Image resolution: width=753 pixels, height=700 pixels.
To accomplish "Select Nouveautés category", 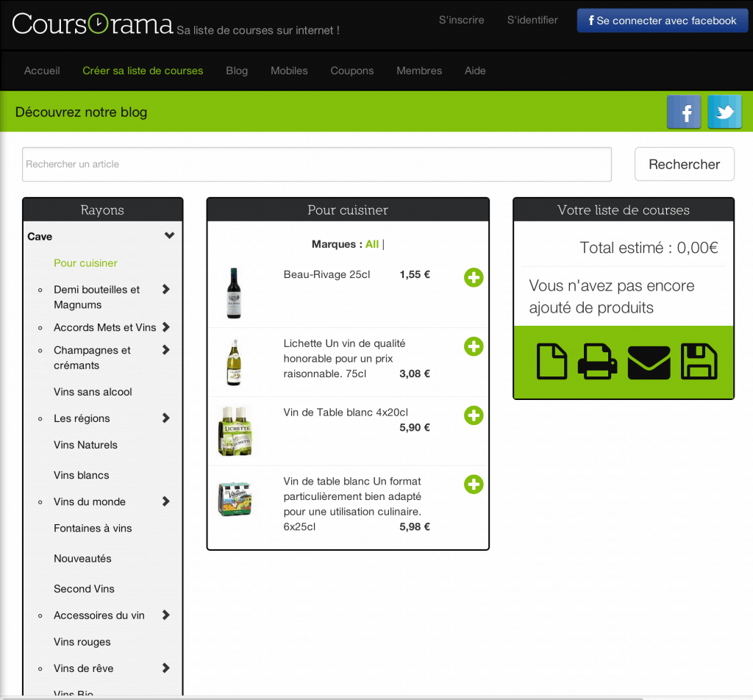I will pyautogui.click(x=82, y=558).
